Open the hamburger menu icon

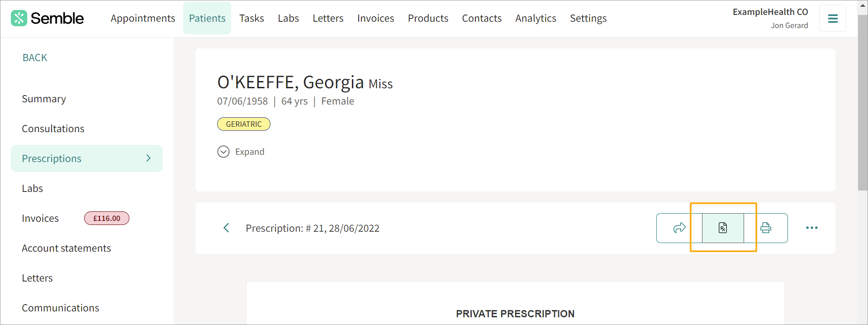[x=833, y=19]
